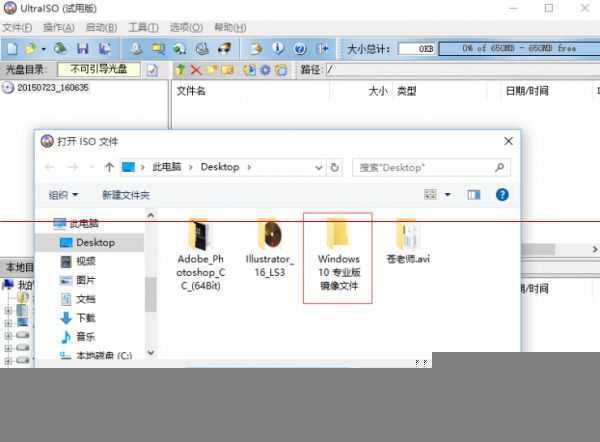Select 图片 in the dialog sidebar
The image size is (600, 442).
tap(78, 281)
